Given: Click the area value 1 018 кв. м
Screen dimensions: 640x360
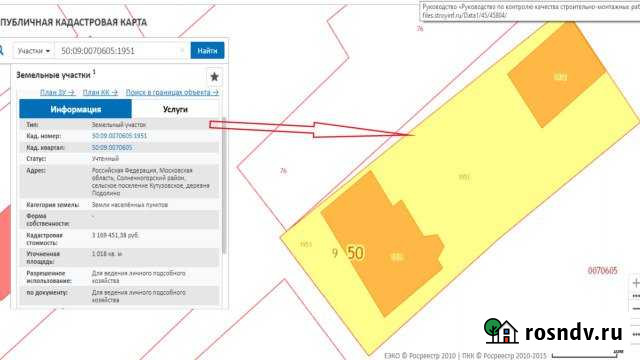Looking at the screenshot, I should (x=107, y=254).
